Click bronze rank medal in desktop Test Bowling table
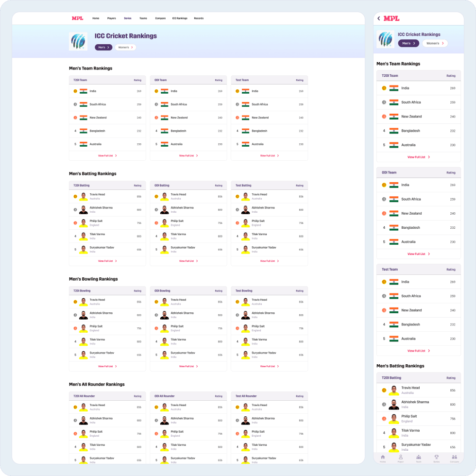Viewport: 476px width, 476px height. pos(238,328)
